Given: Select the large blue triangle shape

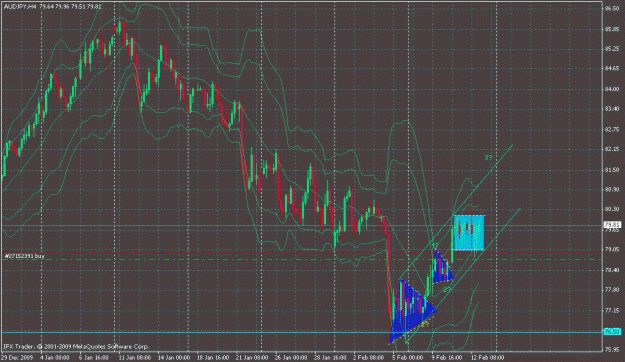Looking at the screenshot, I should pyautogui.click(x=411, y=314).
